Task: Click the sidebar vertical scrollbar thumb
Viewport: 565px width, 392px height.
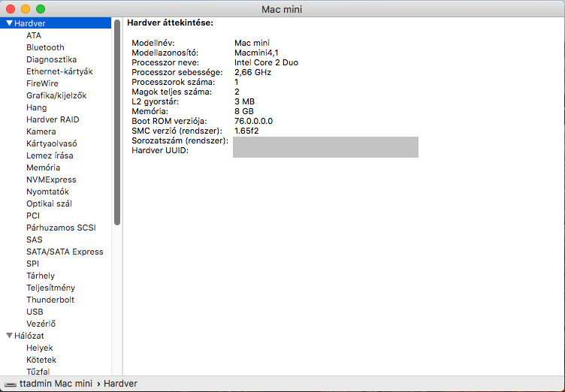Action: click(x=117, y=122)
